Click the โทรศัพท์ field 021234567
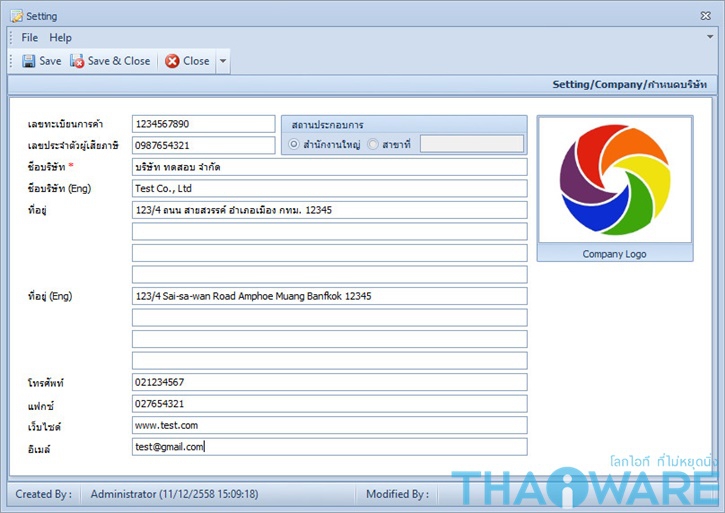The image size is (725, 513). pos(330,382)
